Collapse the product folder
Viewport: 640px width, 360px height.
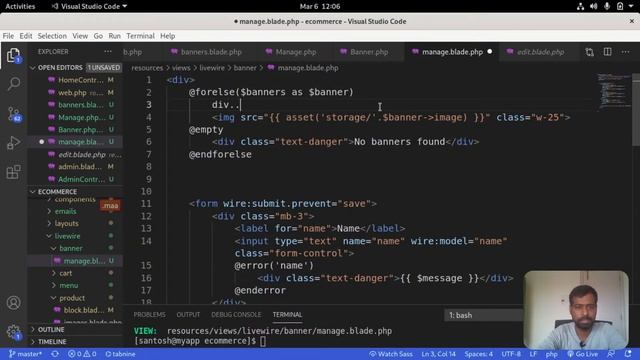point(72,298)
